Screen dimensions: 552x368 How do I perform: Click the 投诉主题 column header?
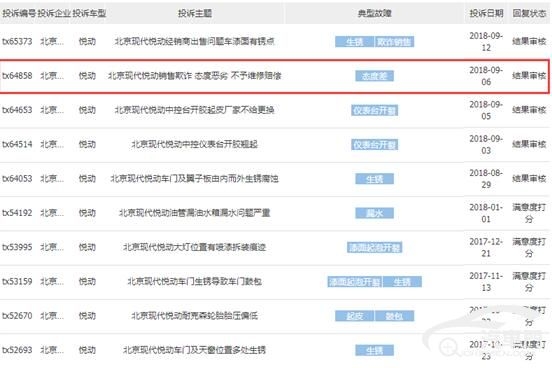pos(195,13)
